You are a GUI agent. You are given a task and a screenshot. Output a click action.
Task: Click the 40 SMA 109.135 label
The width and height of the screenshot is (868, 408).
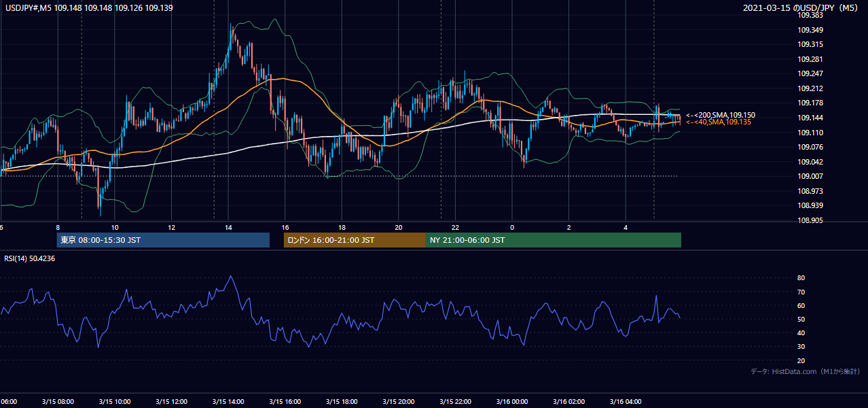click(719, 122)
